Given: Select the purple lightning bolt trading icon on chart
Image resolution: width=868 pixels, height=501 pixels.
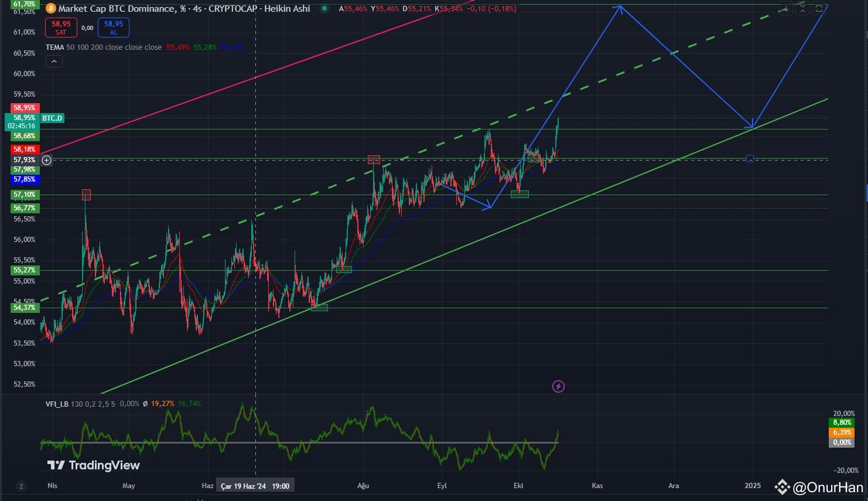Looking at the screenshot, I should [558, 386].
